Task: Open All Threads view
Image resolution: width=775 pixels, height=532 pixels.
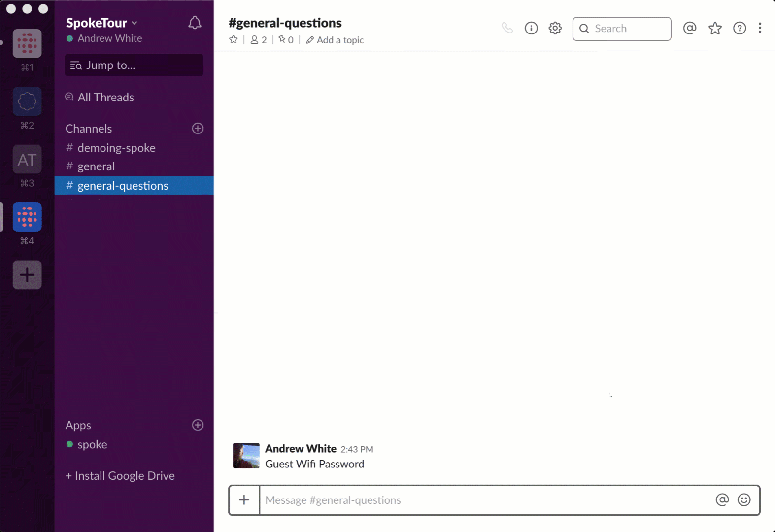Action: coord(100,98)
